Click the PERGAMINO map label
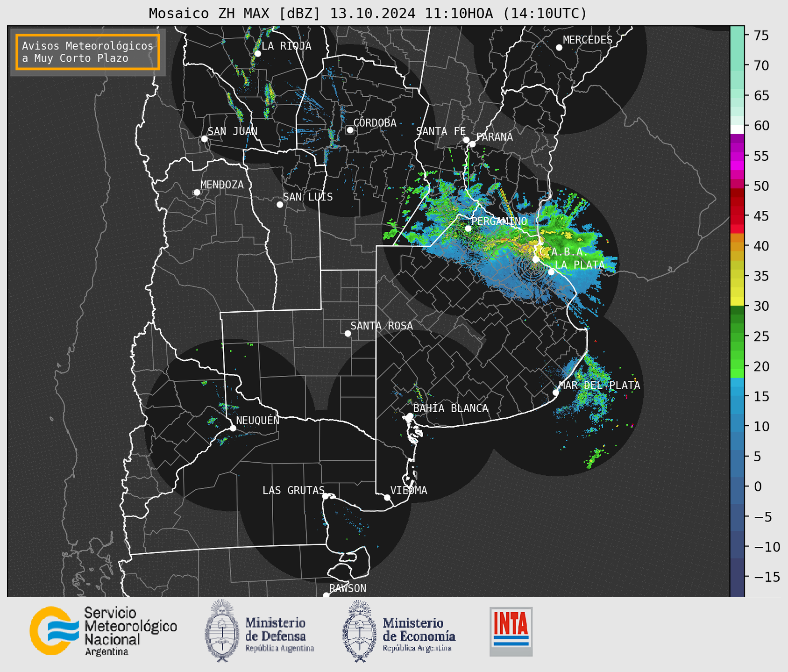The height and width of the screenshot is (672, 788). click(499, 221)
